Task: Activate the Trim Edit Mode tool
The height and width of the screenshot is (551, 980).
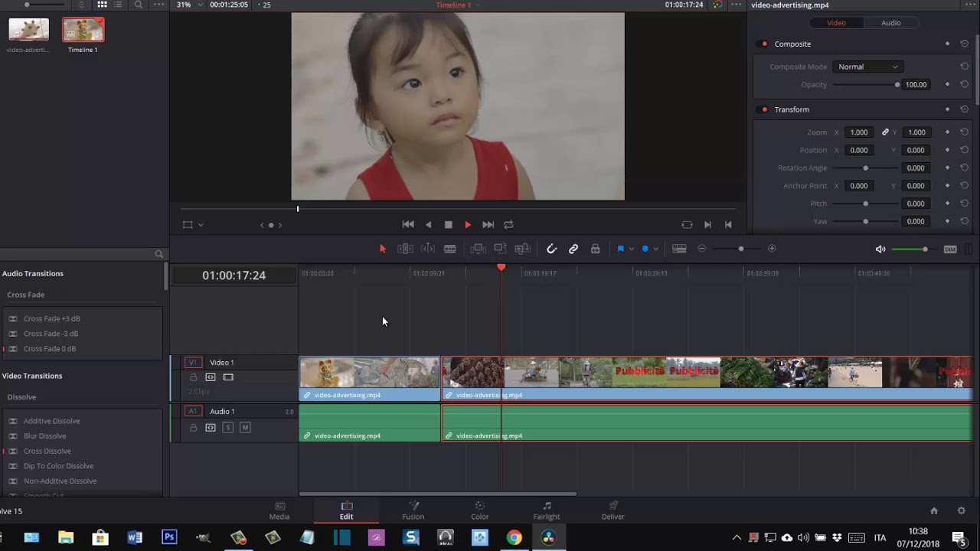Action: [x=405, y=249]
